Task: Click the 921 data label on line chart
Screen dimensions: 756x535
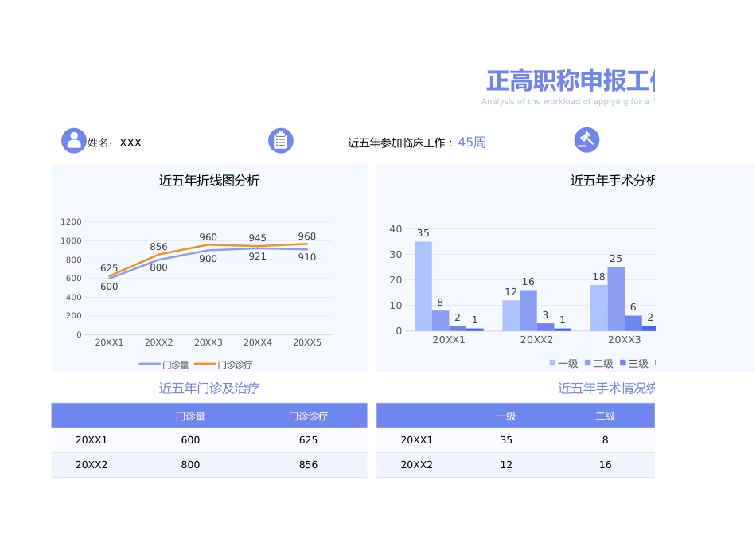Action: pos(258,256)
